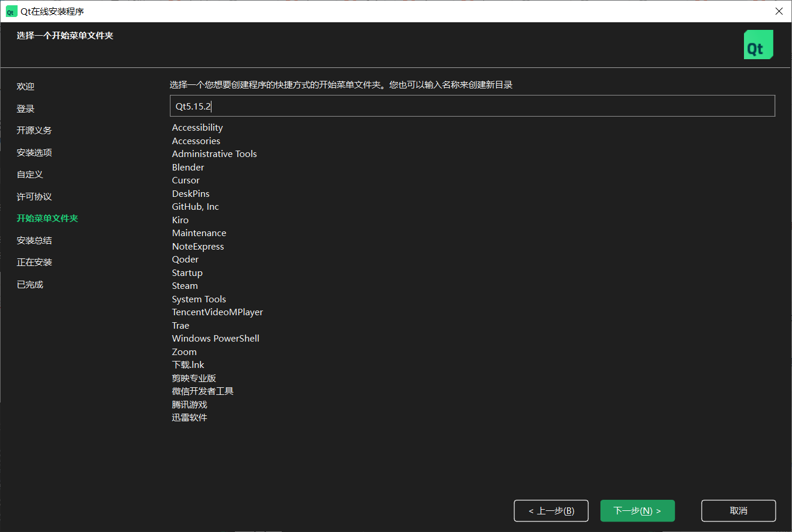Screen dimensions: 792x532
Task: Select 下载.lnk entry in list
Action: coord(188,365)
